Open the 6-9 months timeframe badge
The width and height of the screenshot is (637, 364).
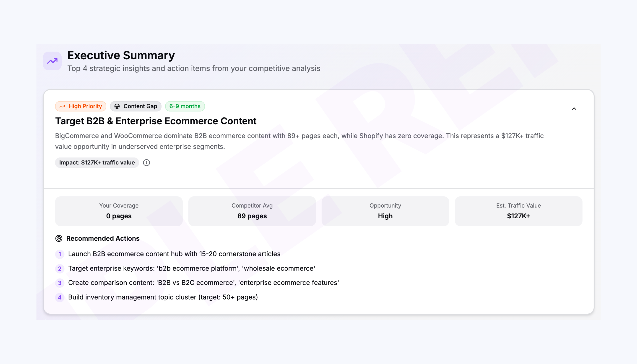tap(185, 106)
